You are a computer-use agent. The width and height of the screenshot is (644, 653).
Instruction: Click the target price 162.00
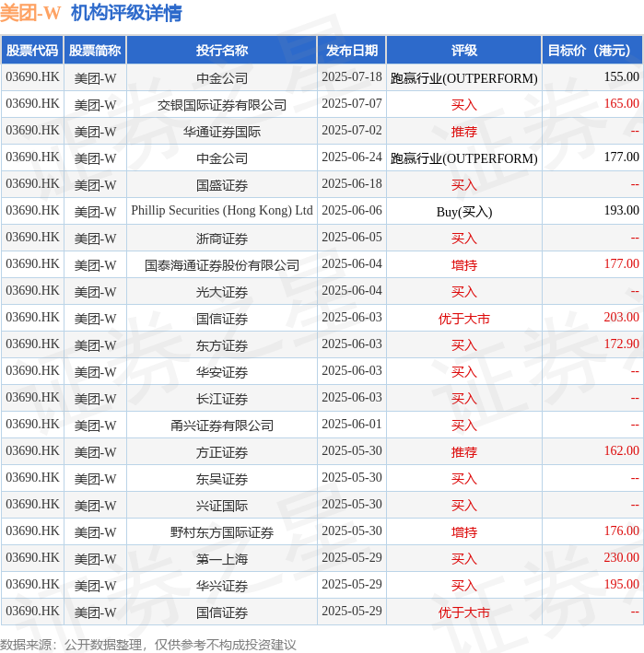[622, 450]
